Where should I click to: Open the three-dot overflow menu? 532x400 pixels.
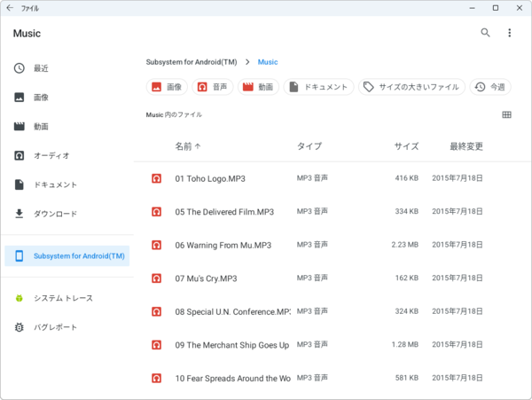click(509, 33)
